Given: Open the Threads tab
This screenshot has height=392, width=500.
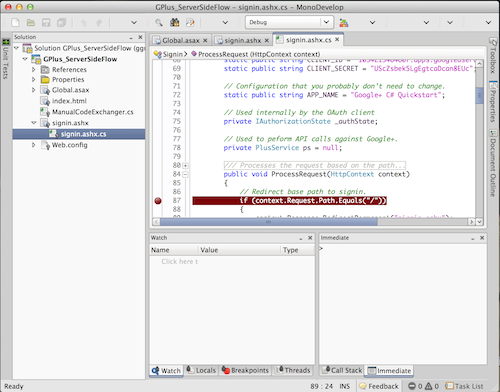Looking at the screenshot, I should tap(293, 370).
